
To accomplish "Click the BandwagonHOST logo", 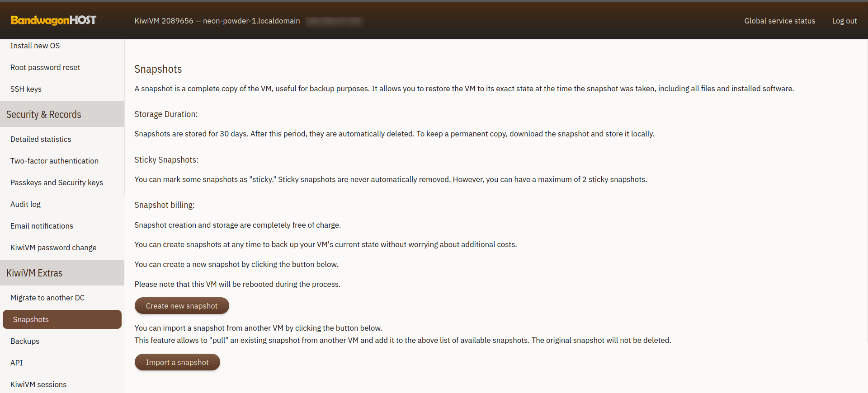I will click(x=53, y=20).
